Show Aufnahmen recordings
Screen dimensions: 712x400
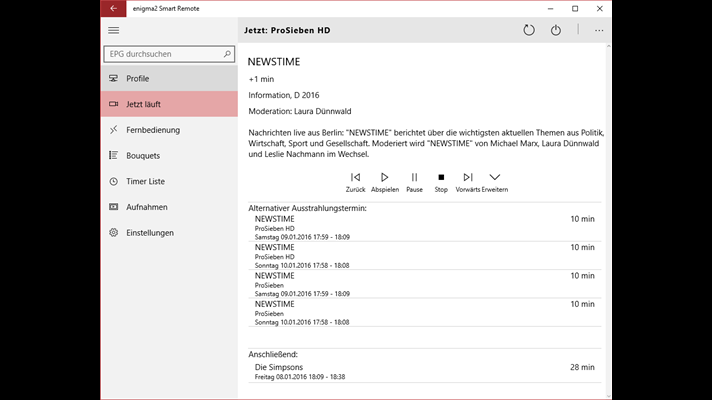tap(169, 207)
